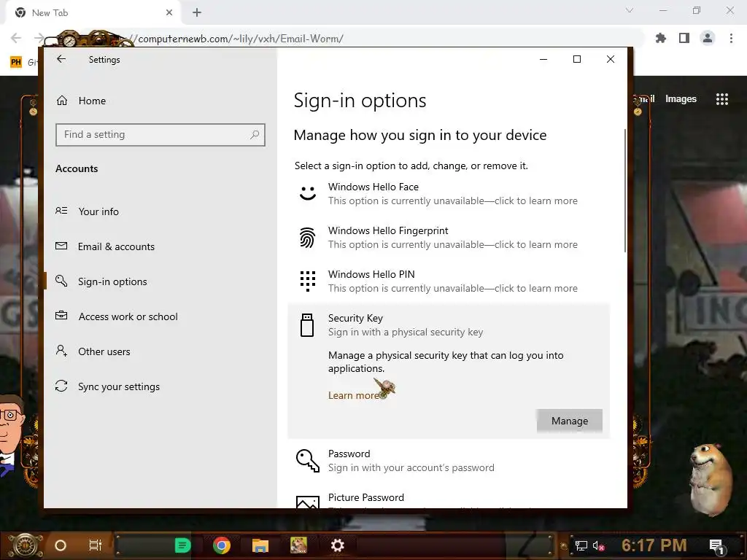
Task: Click the Access work briefcase icon
Action: [x=61, y=315]
